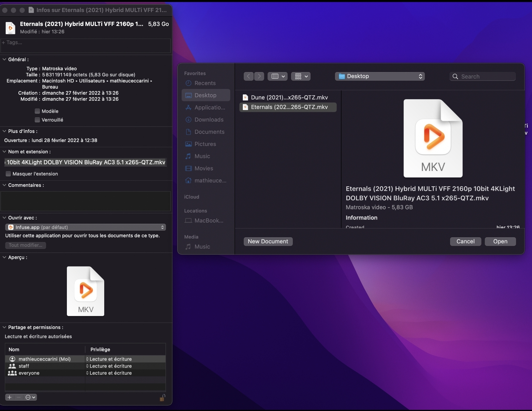The width and height of the screenshot is (532, 411).
Task: Click the Search field in dialog
Action: point(483,77)
